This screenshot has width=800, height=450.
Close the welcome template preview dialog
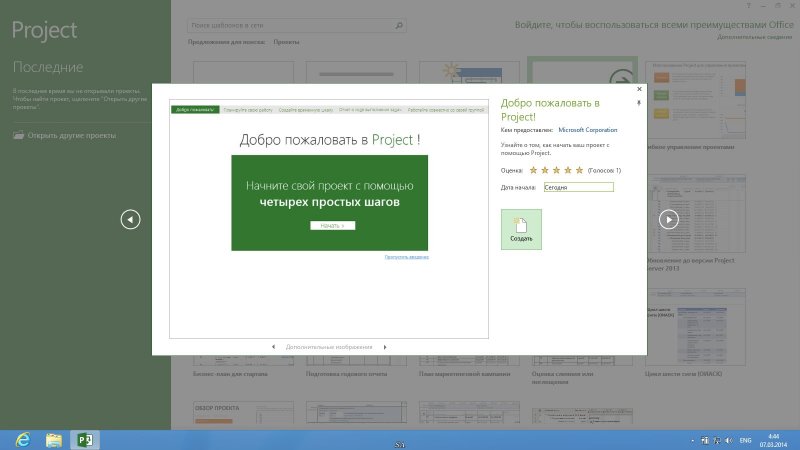coord(639,89)
